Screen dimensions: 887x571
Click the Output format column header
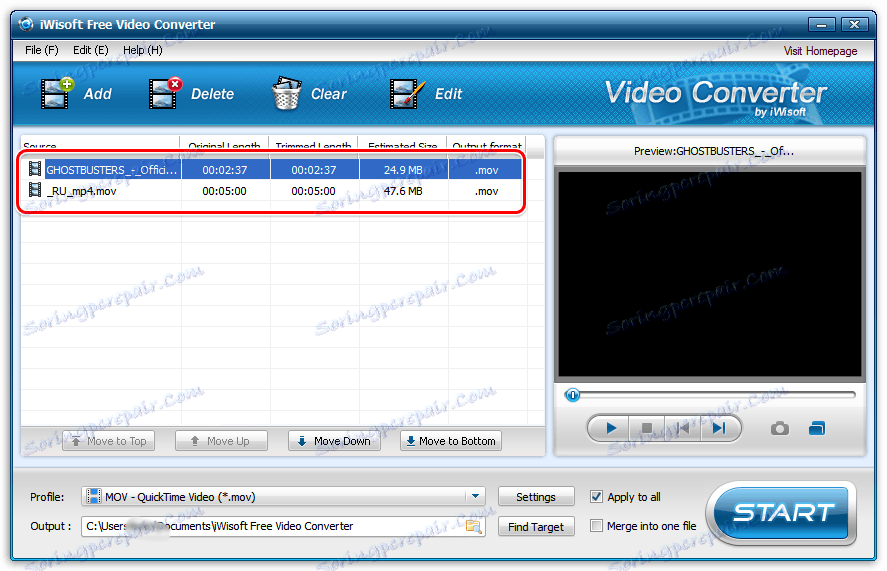[486, 145]
